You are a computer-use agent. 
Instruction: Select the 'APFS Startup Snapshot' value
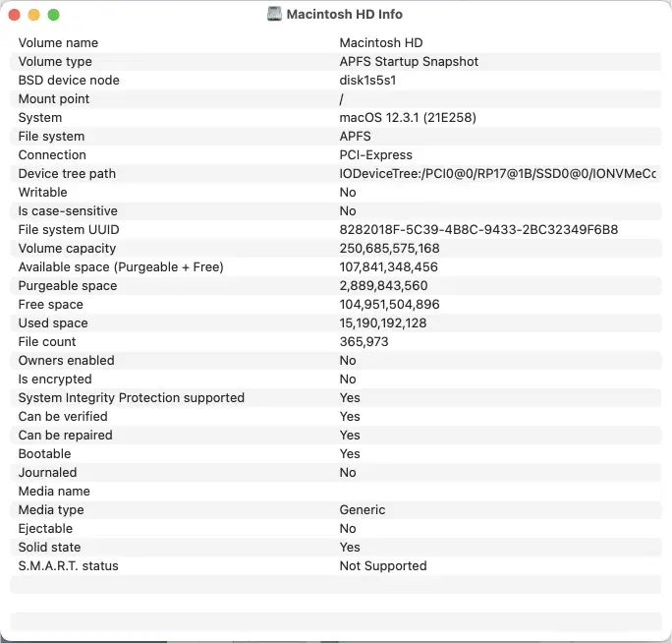[409, 62]
